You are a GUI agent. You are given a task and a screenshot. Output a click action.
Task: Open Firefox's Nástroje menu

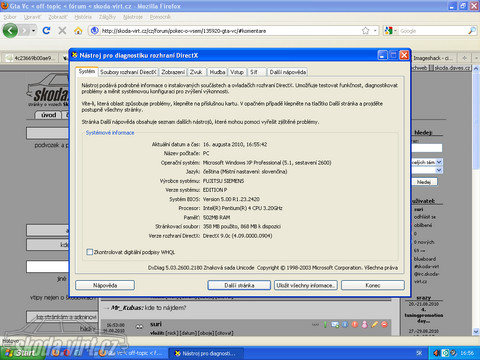click(133, 17)
